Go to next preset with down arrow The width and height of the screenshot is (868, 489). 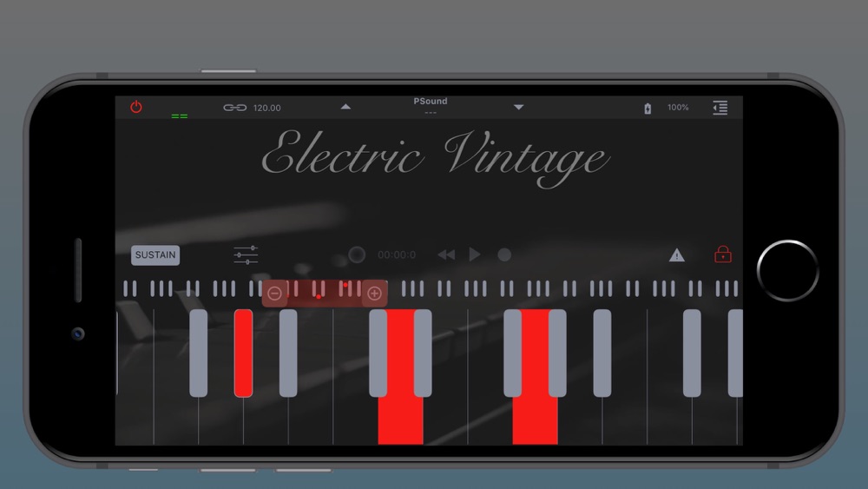click(518, 107)
